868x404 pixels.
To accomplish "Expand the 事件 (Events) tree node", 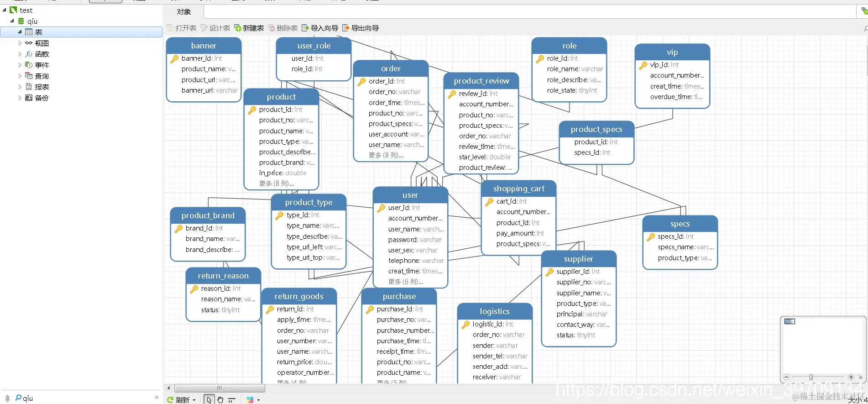I will (x=20, y=65).
